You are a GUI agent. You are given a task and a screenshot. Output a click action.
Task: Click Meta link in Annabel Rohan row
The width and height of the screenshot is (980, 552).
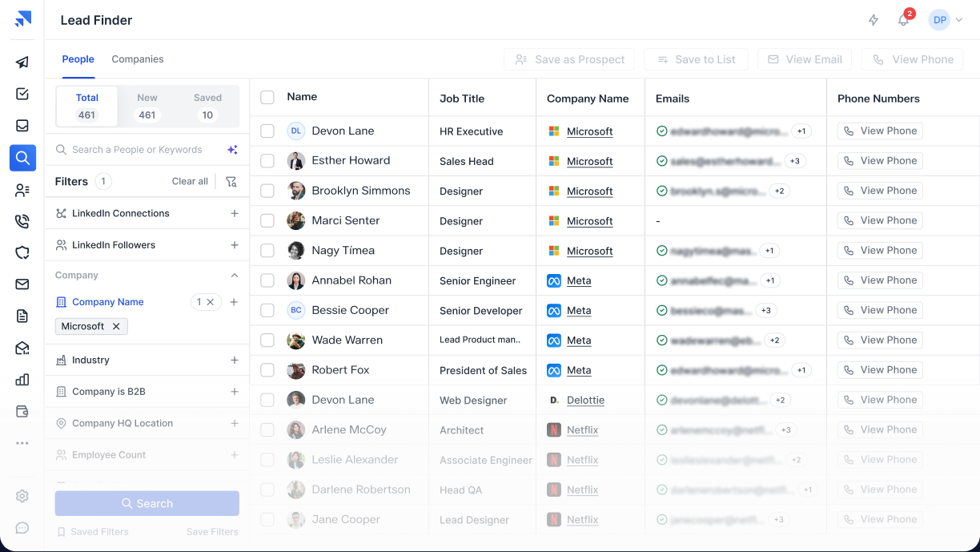tap(579, 280)
